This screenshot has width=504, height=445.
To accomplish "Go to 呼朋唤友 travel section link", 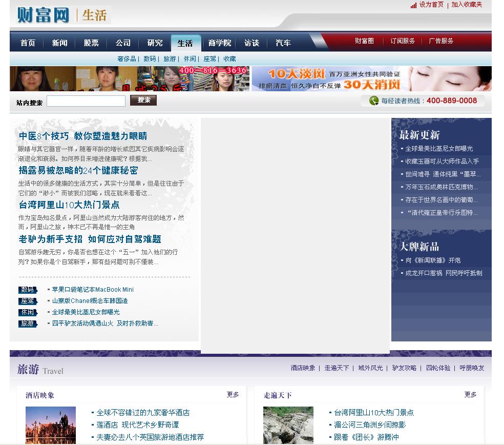I will coord(472,368).
